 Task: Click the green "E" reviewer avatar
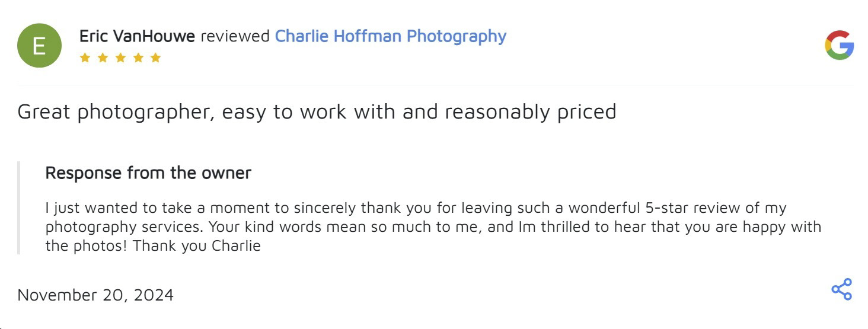click(x=39, y=46)
